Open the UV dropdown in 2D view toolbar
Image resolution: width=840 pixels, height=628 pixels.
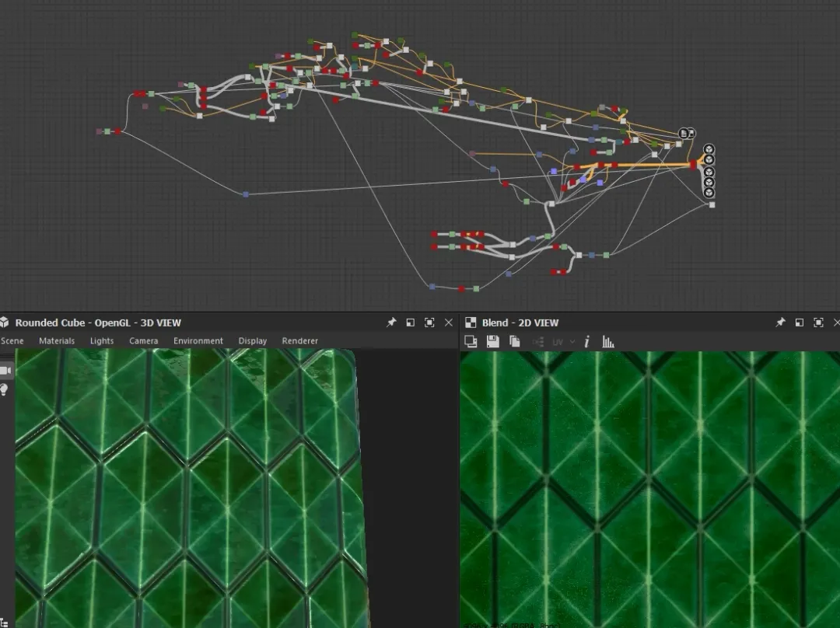563,341
